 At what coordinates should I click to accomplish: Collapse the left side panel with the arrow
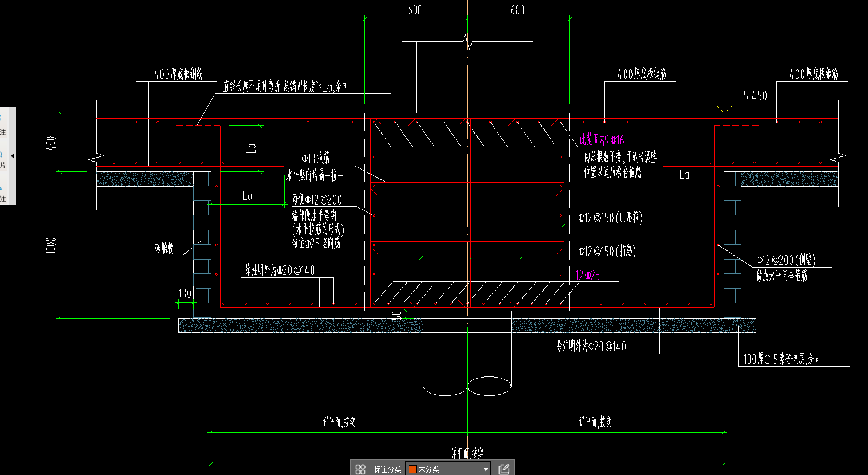pos(13,156)
